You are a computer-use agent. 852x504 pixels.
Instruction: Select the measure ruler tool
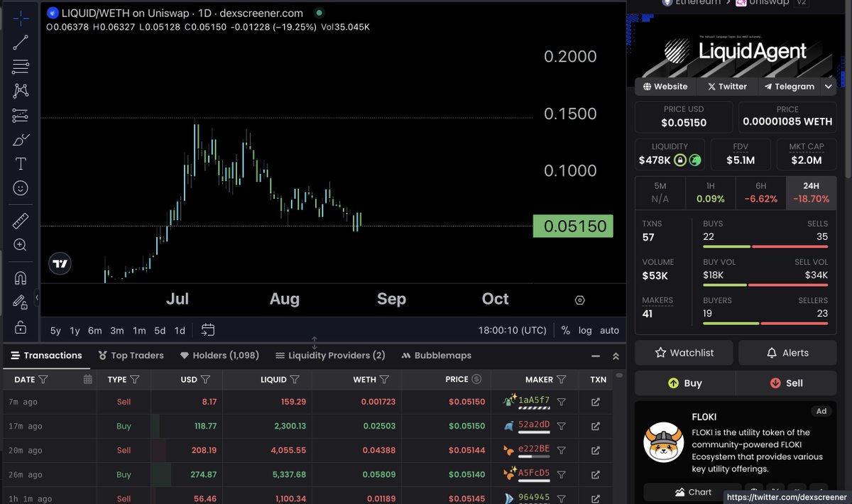coord(20,220)
